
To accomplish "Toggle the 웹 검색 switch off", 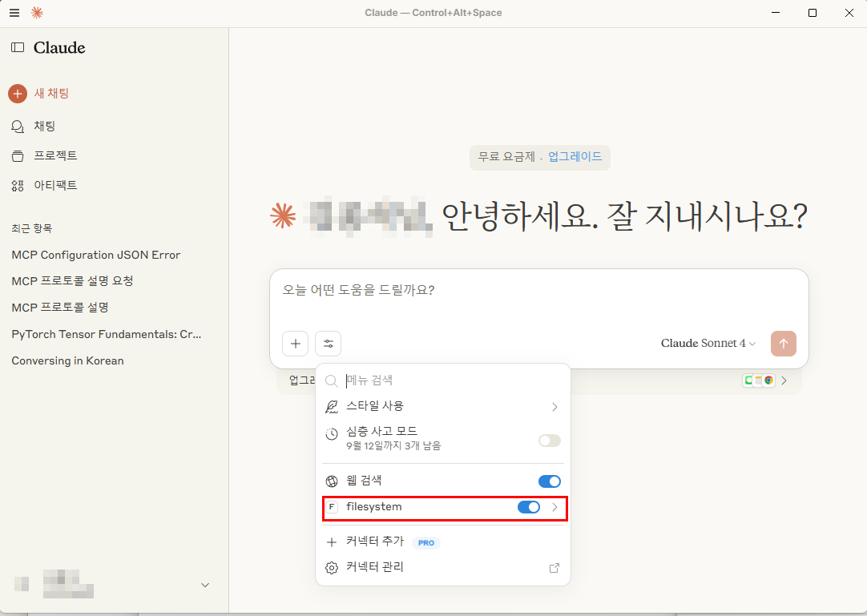I will pos(550,481).
